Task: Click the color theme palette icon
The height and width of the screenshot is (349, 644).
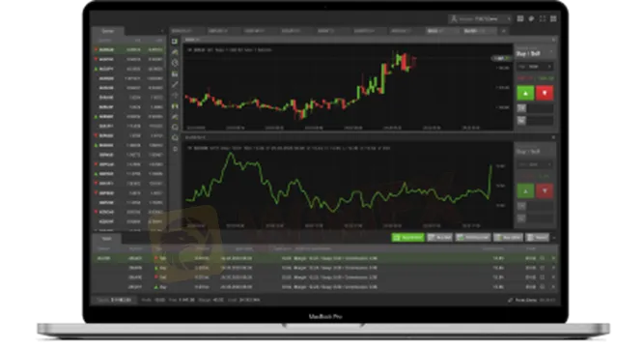Action: pos(531,19)
